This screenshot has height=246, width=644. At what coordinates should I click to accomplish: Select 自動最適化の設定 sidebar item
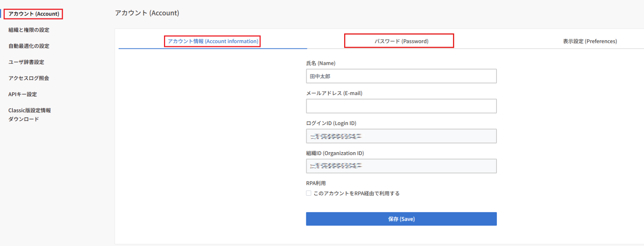29,46
